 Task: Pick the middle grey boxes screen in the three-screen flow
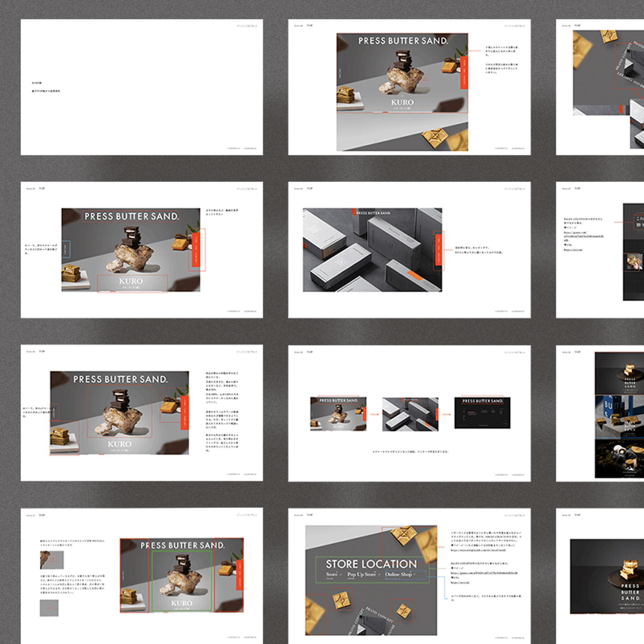410,414
